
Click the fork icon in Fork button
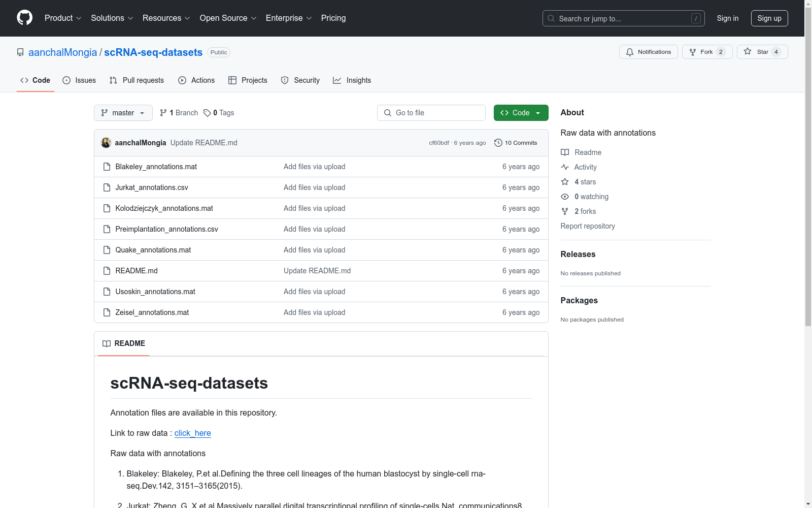coord(693,52)
